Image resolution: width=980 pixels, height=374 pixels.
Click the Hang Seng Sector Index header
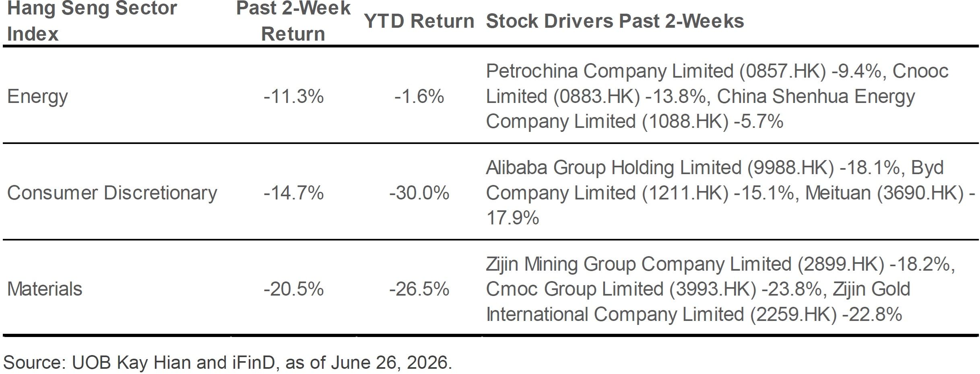[x=92, y=21]
